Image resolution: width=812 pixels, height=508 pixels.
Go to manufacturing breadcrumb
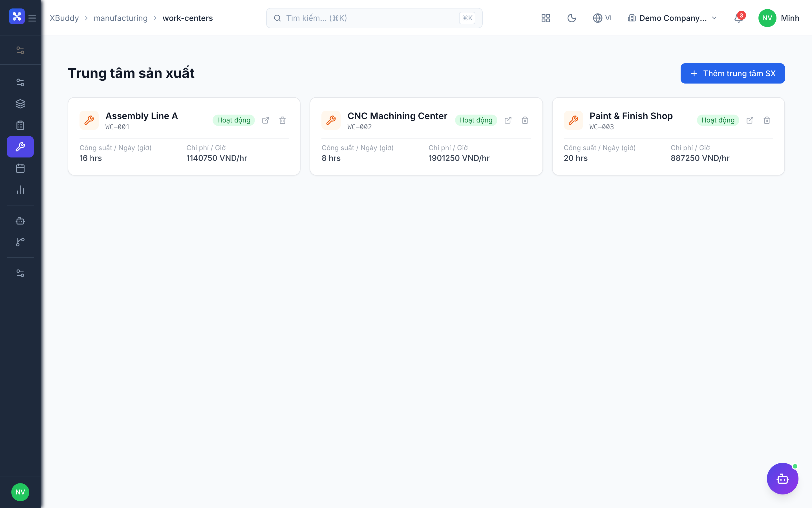120,18
